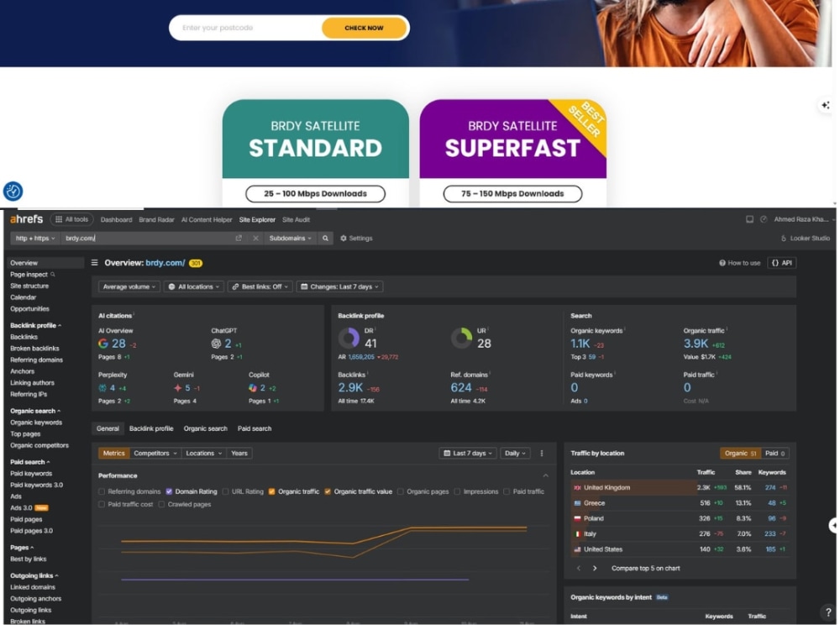Open the Dashboard menu item
Image resolution: width=840 pixels, height=630 pixels.
pyautogui.click(x=116, y=219)
